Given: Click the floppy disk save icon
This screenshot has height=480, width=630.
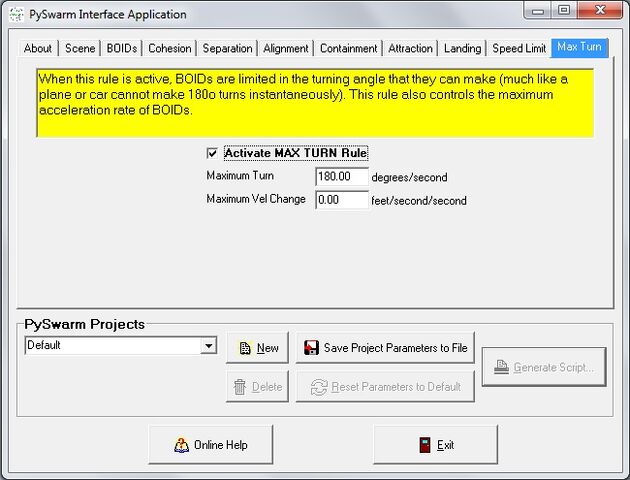Looking at the screenshot, I should 311,348.
